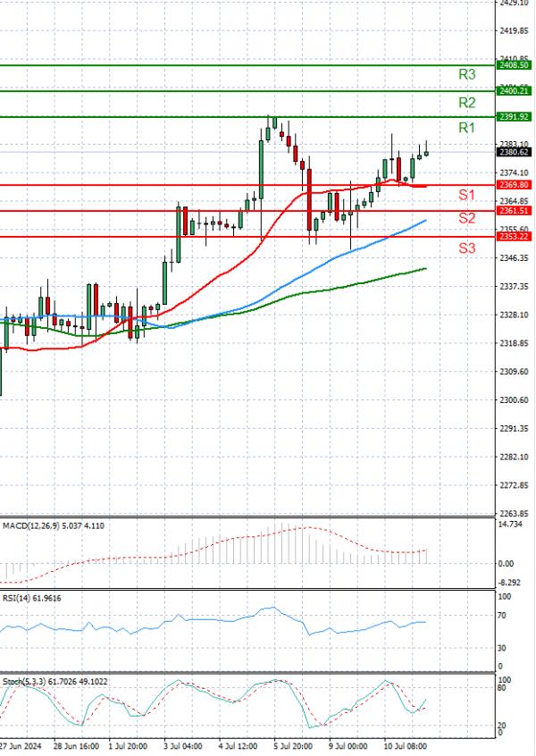The height and width of the screenshot is (756, 536).
Task: Select the 2369.80 support price tag
Action: pos(514,185)
